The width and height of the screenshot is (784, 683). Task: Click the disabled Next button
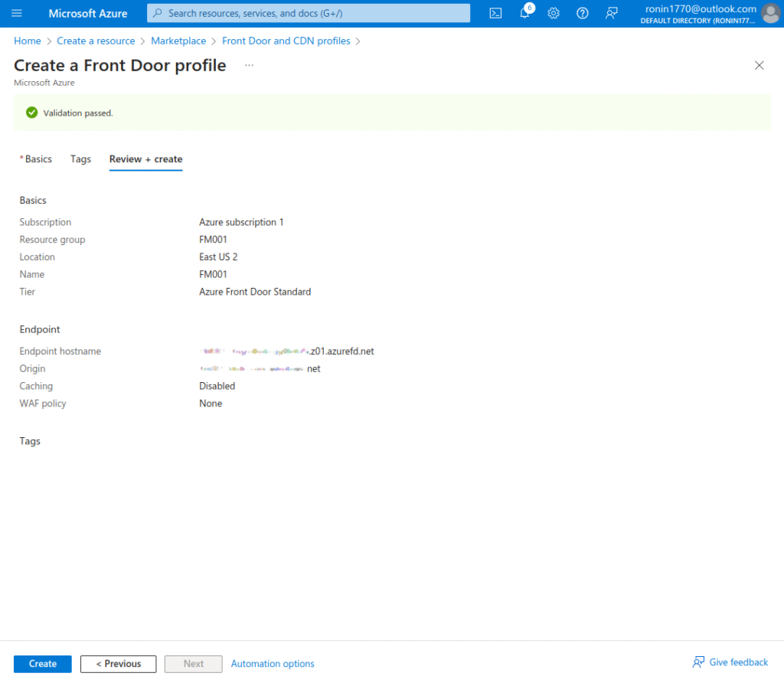point(194,664)
